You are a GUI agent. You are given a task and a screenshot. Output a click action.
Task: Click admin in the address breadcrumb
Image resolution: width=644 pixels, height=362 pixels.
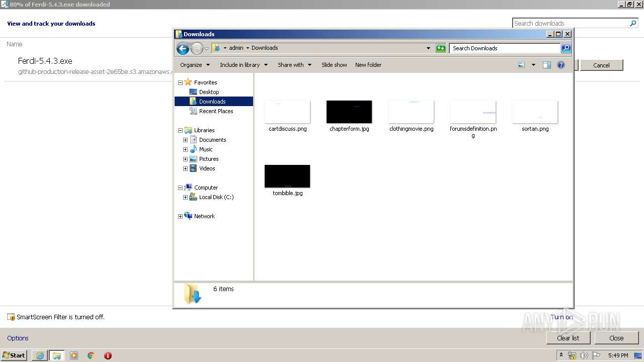tap(236, 48)
